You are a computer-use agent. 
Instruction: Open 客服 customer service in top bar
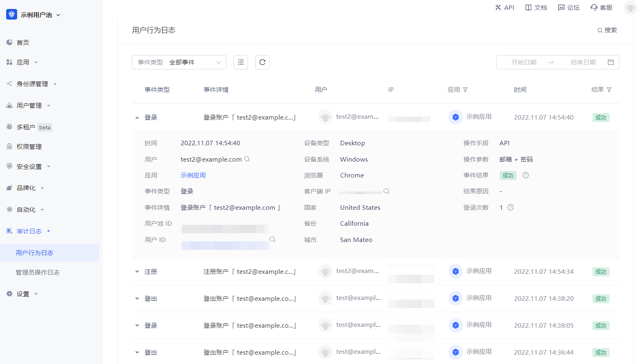601,7
